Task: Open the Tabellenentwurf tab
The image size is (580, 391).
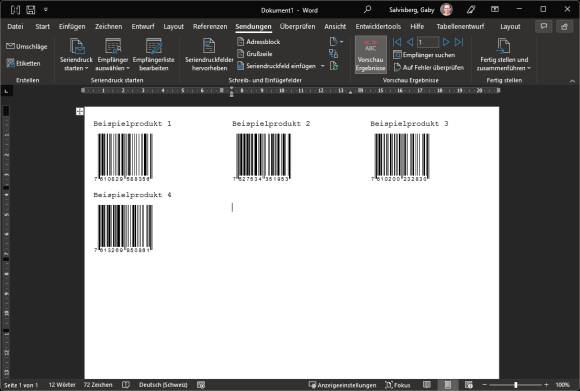Action: pyautogui.click(x=460, y=27)
